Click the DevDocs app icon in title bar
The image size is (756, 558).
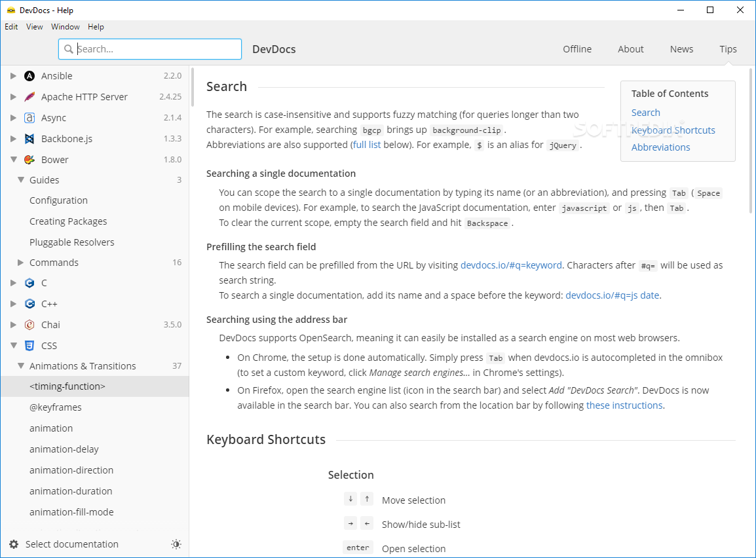coord(10,10)
